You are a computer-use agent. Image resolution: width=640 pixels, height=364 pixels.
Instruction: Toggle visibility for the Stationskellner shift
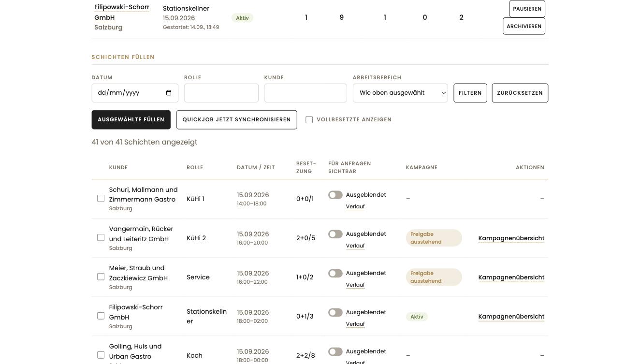[335, 312]
